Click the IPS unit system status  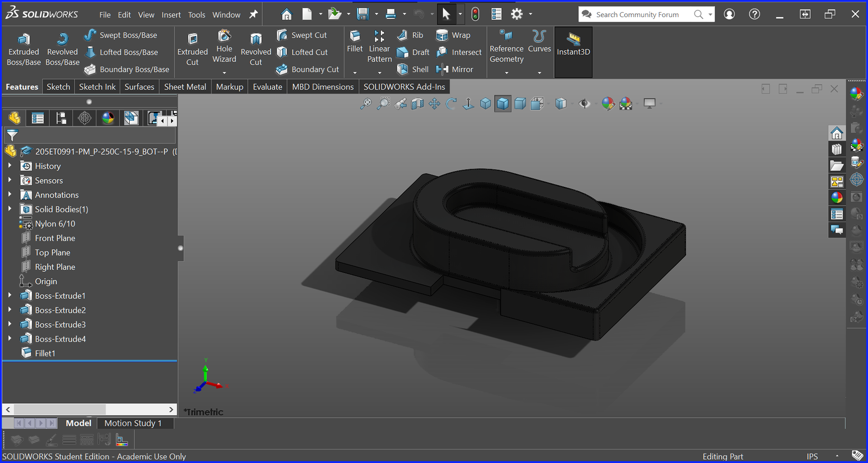click(812, 457)
